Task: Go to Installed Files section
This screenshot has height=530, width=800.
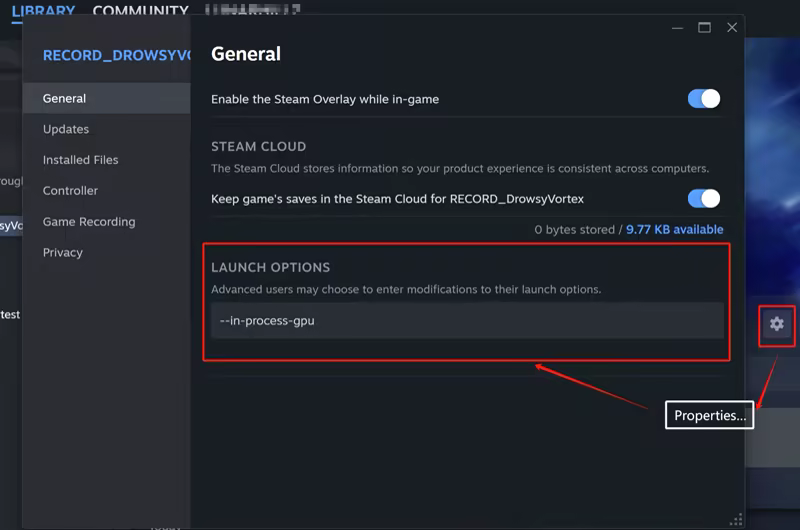Action: click(x=81, y=160)
